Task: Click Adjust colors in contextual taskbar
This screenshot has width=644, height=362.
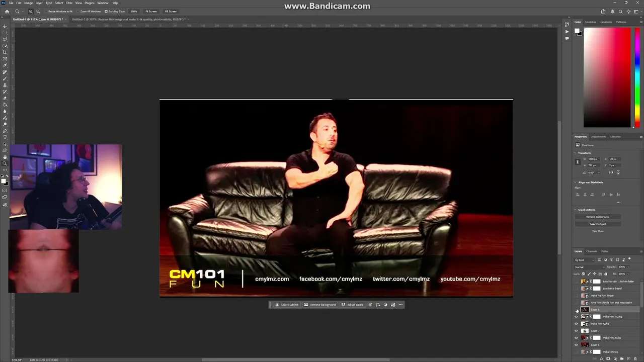Action: point(352,305)
